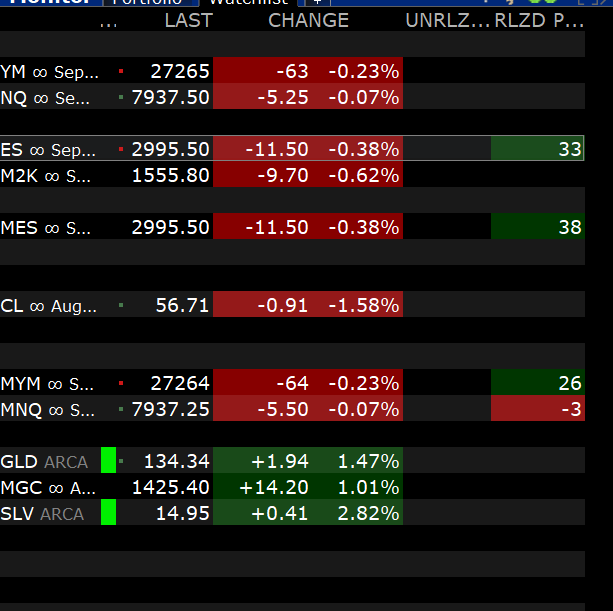Sort by the CHANGE column header
Viewport: 613px width, 611px height.
308,20
